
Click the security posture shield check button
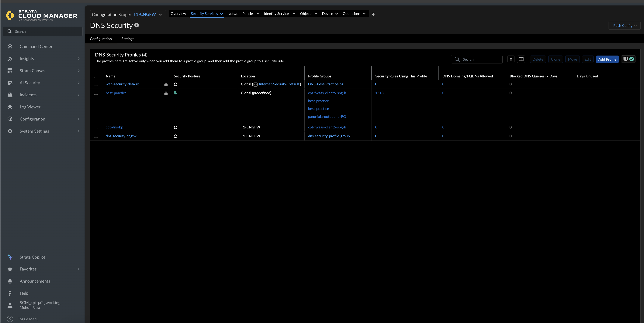pos(628,59)
